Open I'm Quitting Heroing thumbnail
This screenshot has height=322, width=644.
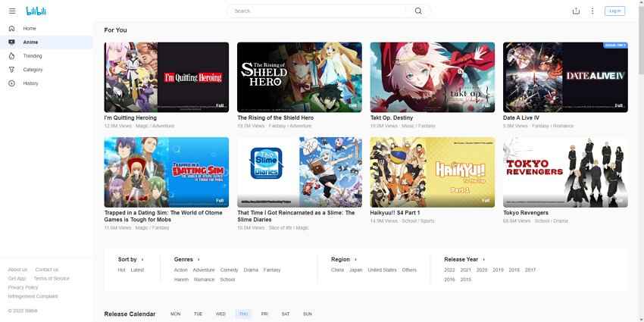(x=167, y=77)
